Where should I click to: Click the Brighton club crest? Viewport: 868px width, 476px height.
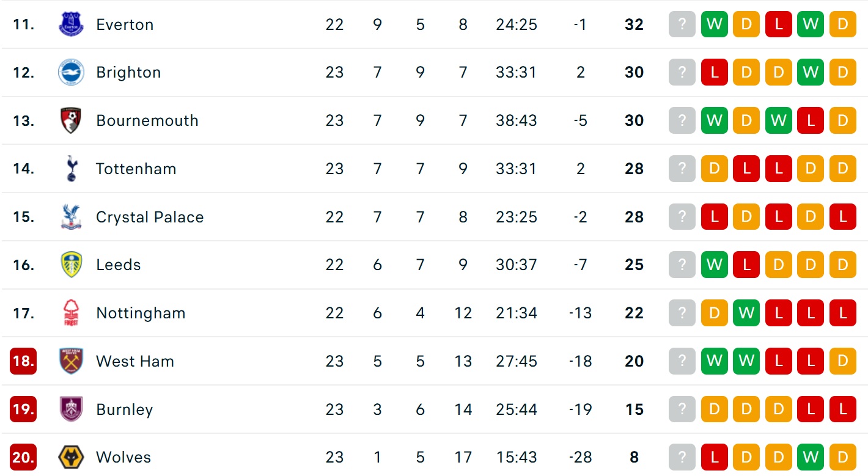(x=71, y=73)
